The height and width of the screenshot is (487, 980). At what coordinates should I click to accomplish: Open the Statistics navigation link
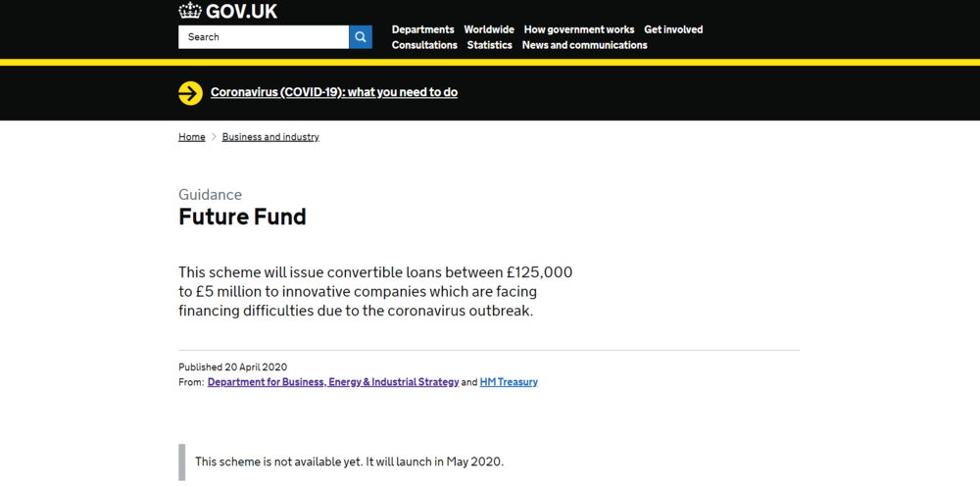pos(489,45)
